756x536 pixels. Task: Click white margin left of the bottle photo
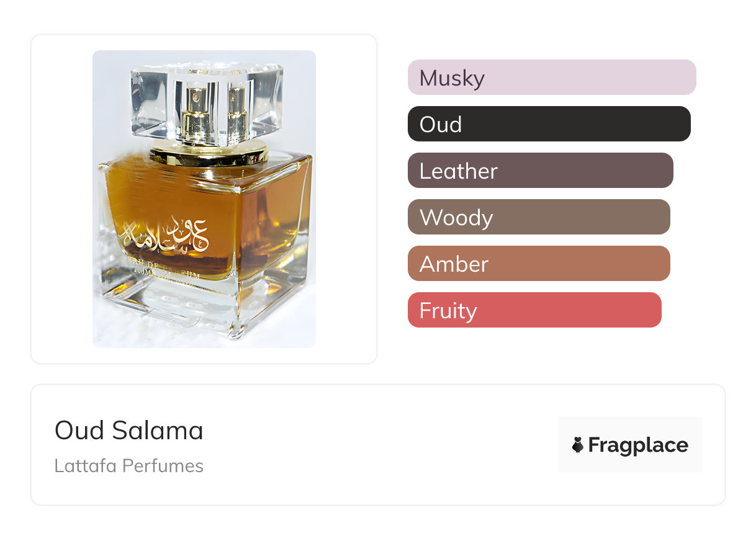[62, 199]
